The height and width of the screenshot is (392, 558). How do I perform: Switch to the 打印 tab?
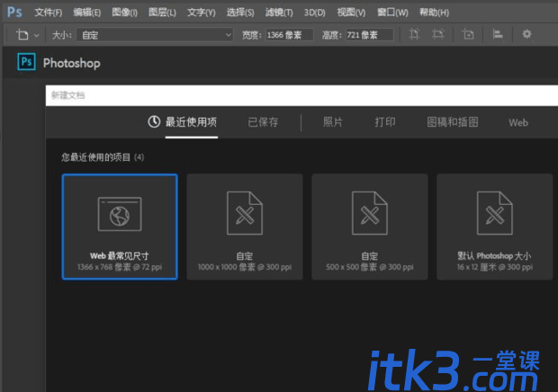click(385, 122)
